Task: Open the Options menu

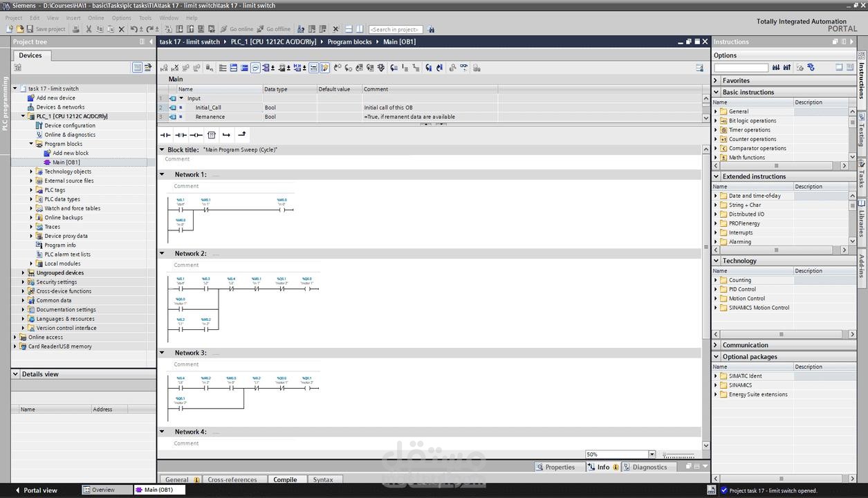Action: (x=121, y=18)
